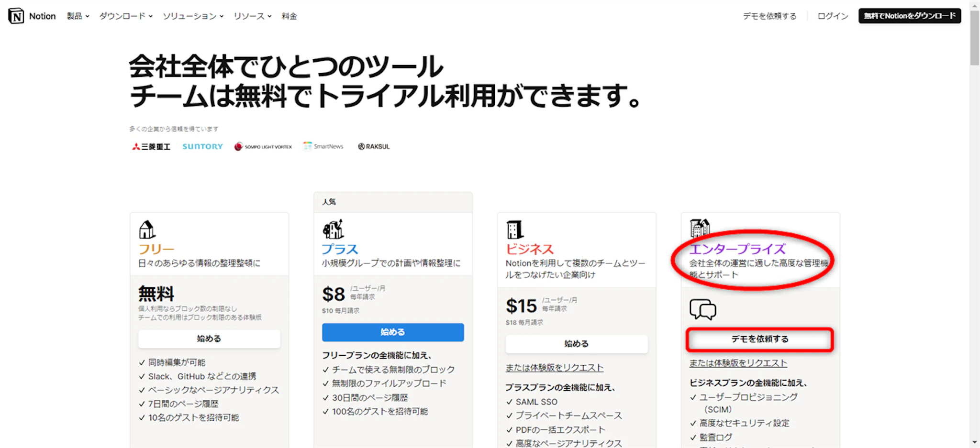The image size is (980, 448).
Task: Click the SmartNews logo
Action: click(x=323, y=146)
